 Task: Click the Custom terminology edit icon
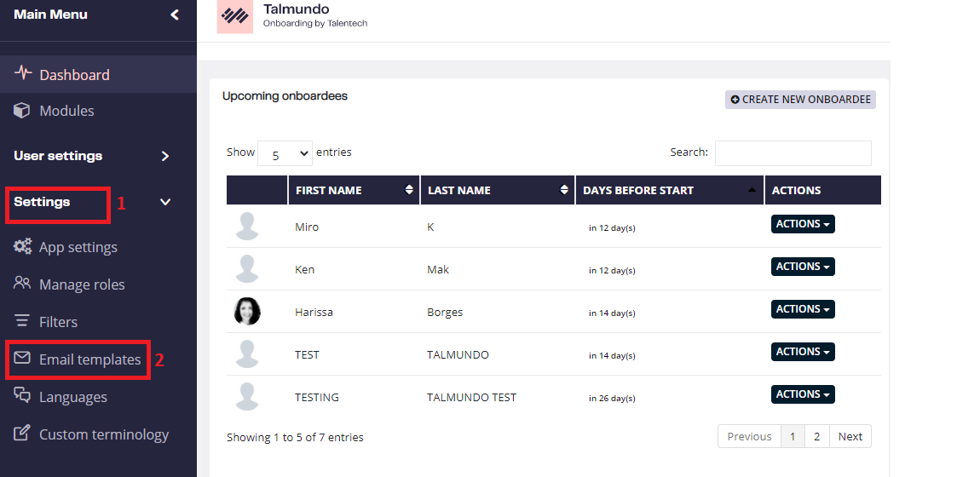[x=22, y=433]
